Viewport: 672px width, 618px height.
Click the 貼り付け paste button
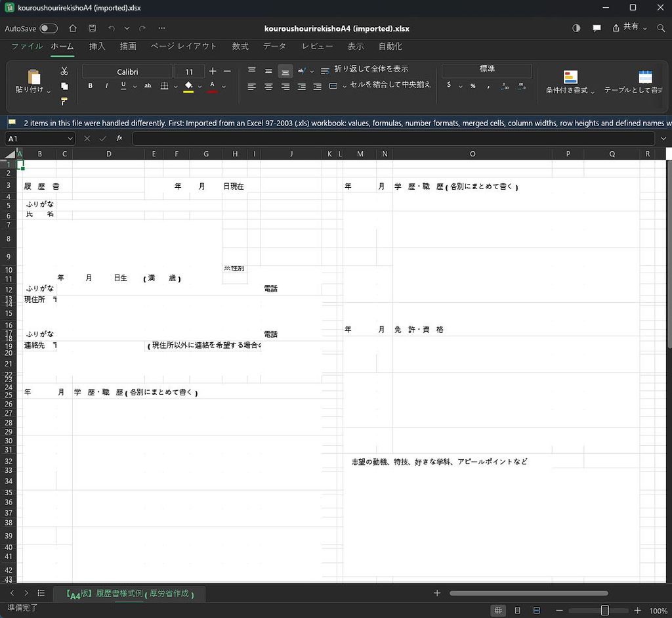33,81
